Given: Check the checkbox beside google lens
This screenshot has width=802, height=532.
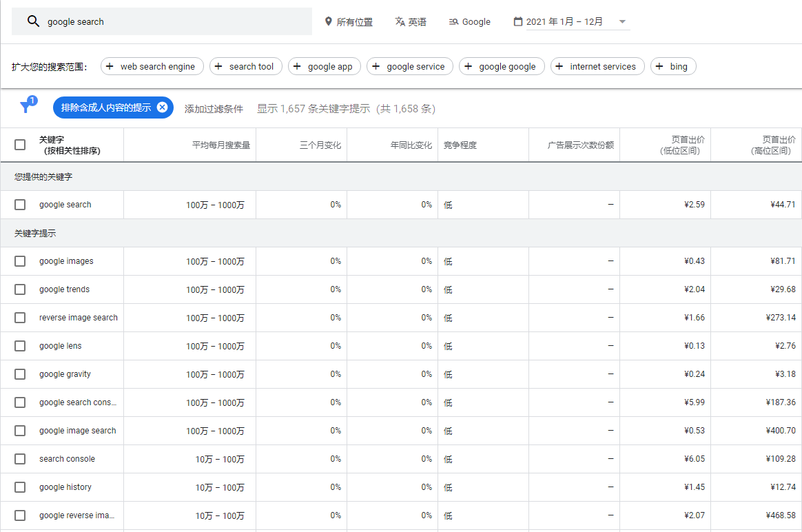Looking at the screenshot, I should point(19,345).
